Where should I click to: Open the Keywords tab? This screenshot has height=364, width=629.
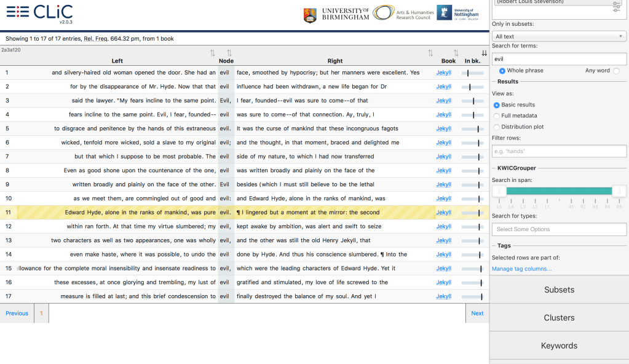point(559,346)
